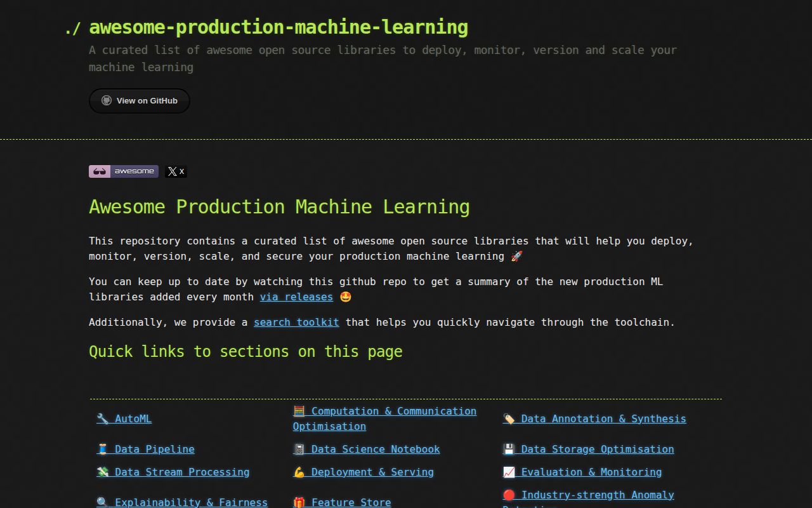Jump to Data Stream Processing section

pyautogui.click(x=173, y=472)
